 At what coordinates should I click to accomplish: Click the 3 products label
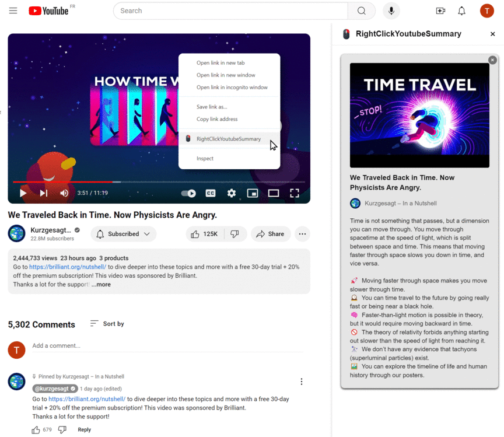tap(114, 258)
